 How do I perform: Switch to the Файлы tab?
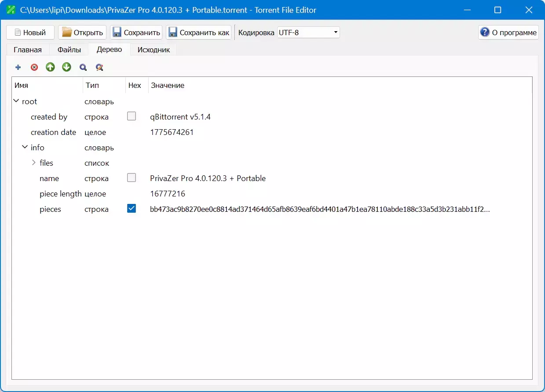(69, 50)
